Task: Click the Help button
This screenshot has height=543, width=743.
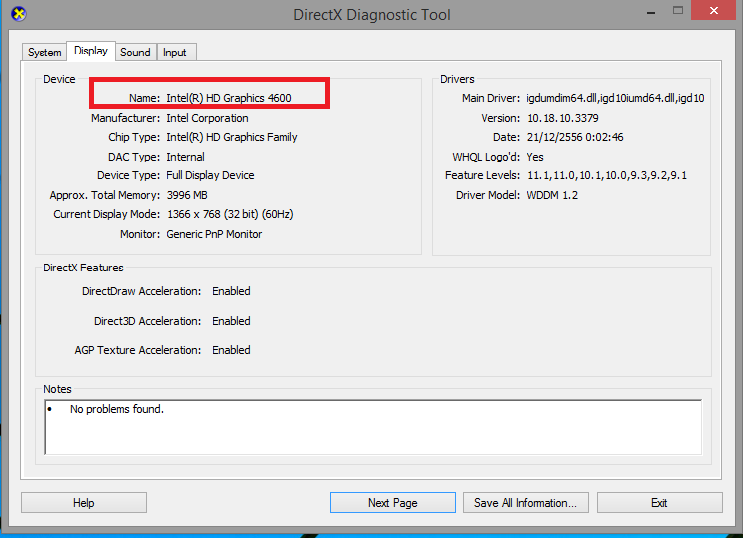Action: (x=84, y=503)
